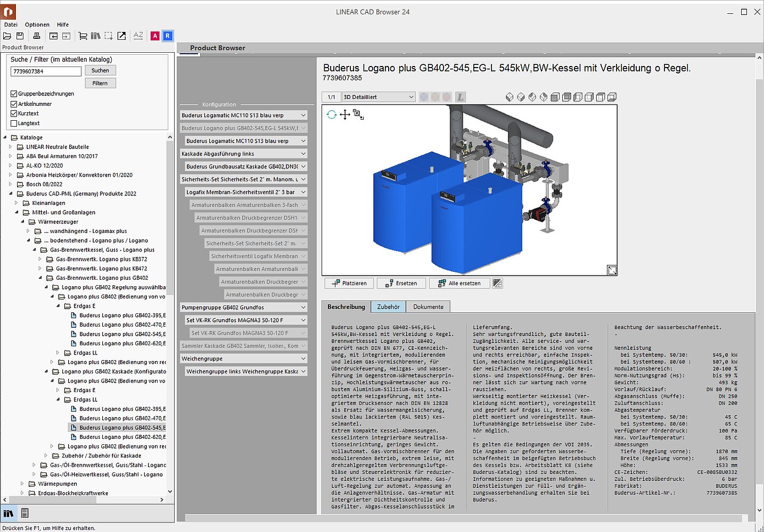Screen dimensions: 764x532
Task: Click the shopping cart toolbar icon
Action: coord(83,36)
